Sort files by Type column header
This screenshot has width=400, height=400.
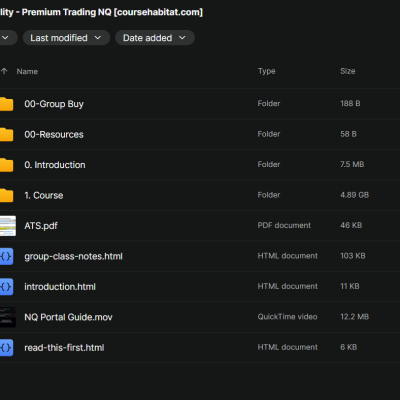point(266,71)
